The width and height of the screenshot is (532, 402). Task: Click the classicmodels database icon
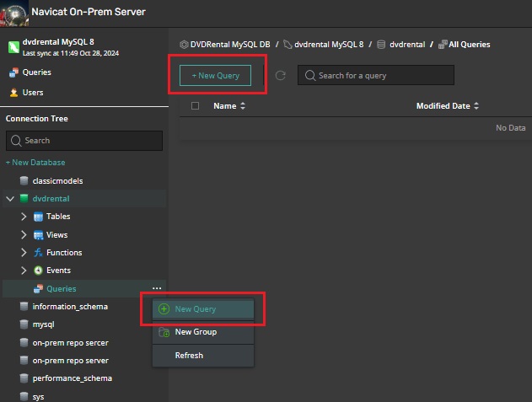(x=24, y=181)
